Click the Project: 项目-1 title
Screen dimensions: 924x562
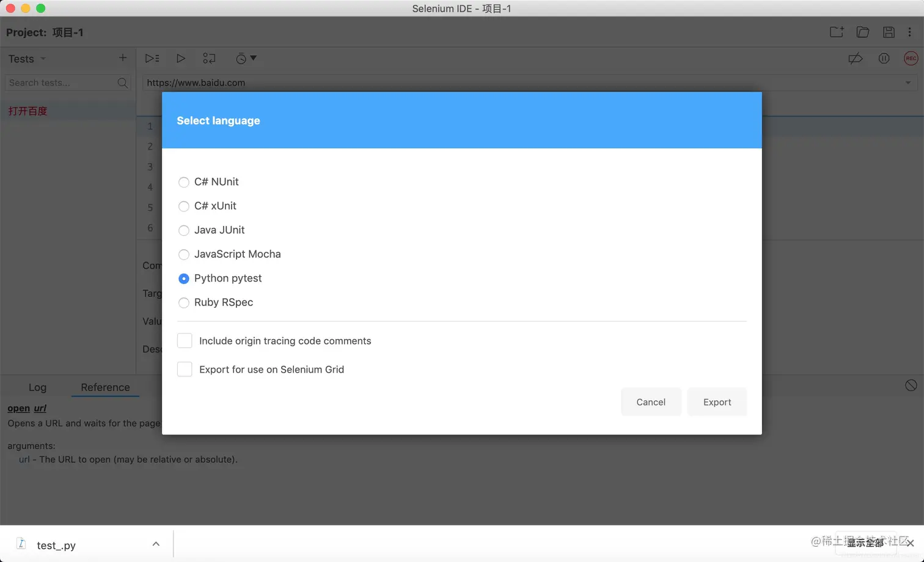pos(45,32)
